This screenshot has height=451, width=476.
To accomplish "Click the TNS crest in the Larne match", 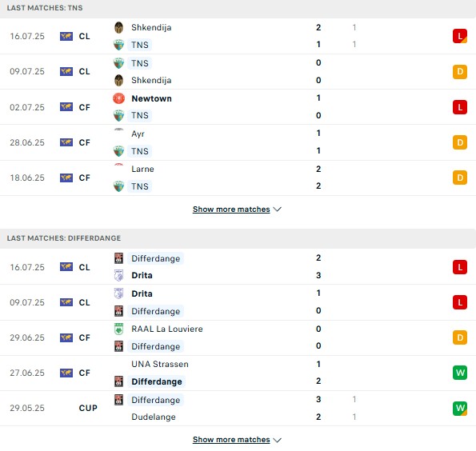I will coord(118,186).
